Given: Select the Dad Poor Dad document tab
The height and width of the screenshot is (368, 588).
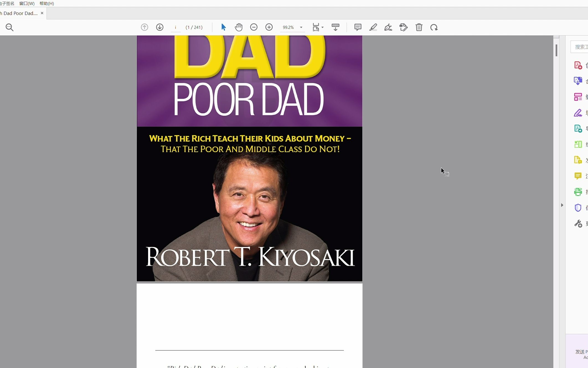Looking at the screenshot, I should 19,13.
